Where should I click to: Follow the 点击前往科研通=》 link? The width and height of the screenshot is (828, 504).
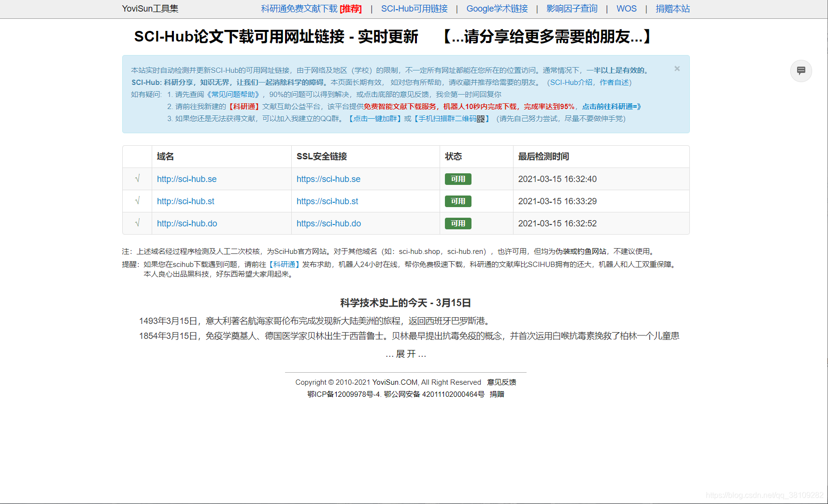[x=611, y=107]
